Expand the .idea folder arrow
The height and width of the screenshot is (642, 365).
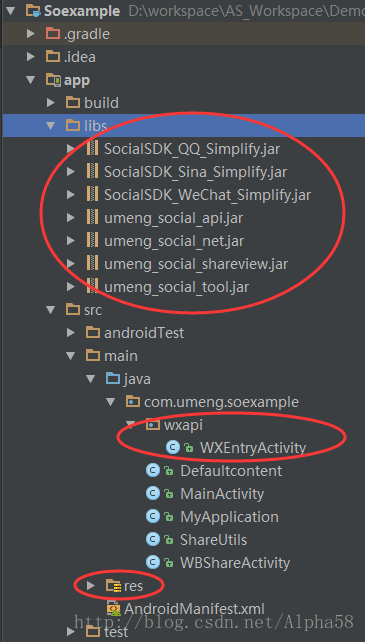(x=31, y=57)
